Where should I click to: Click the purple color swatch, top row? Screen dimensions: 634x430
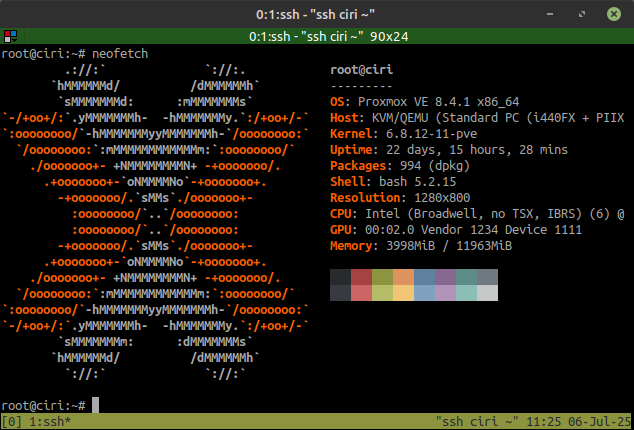click(x=446, y=277)
